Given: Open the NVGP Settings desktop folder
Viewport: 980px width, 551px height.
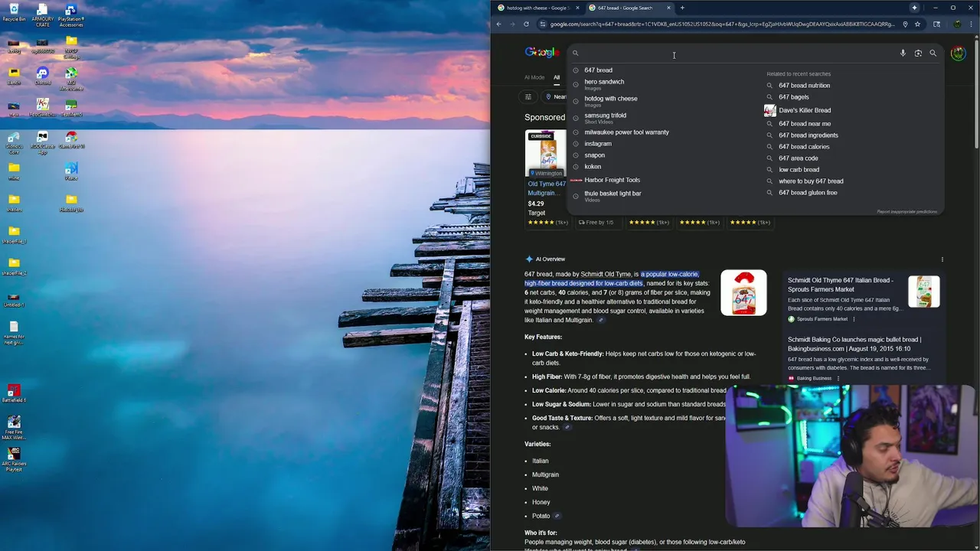Looking at the screenshot, I should click(x=71, y=47).
